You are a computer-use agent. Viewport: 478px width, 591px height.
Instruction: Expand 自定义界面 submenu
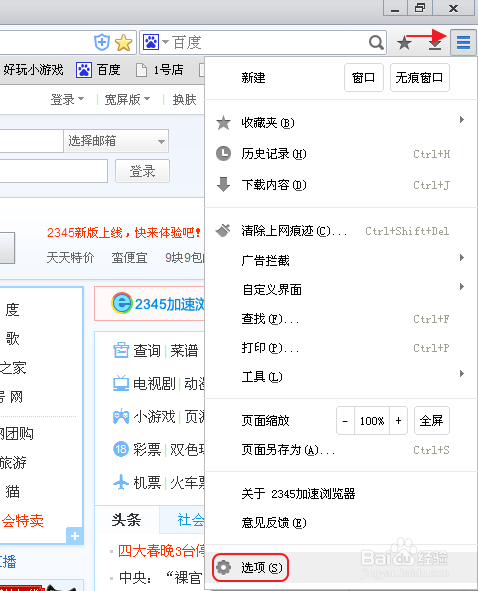click(x=341, y=289)
